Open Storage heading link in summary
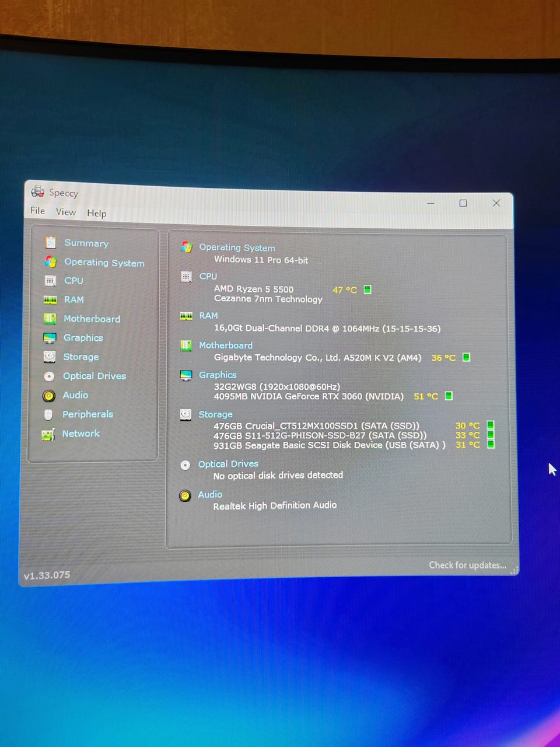This screenshot has height=747, width=560. tap(215, 414)
